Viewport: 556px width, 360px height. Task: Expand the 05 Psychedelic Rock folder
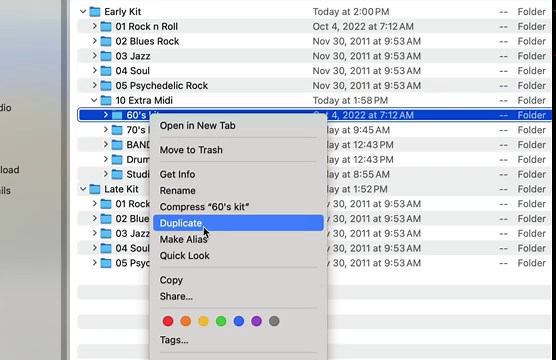94,85
